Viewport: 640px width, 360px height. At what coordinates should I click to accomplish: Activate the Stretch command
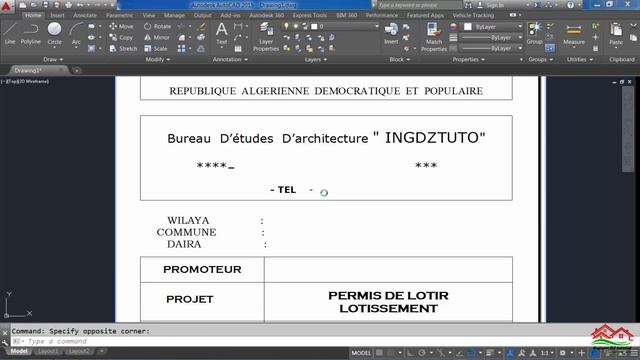click(123, 48)
